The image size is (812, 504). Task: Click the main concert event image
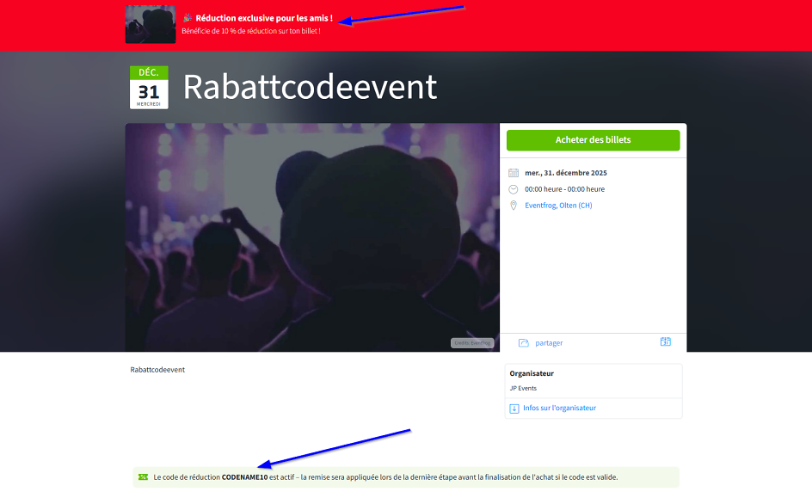pos(312,237)
